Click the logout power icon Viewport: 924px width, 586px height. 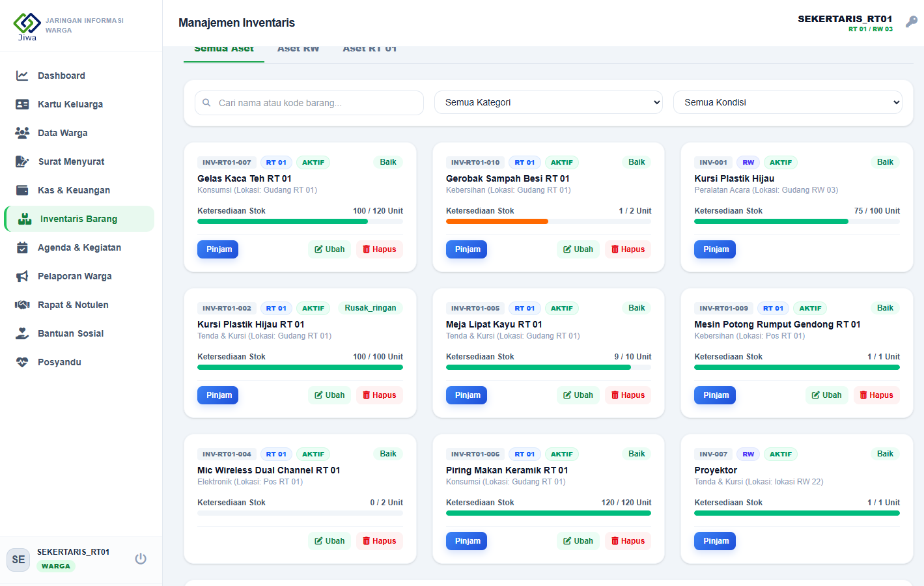tap(141, 559)
